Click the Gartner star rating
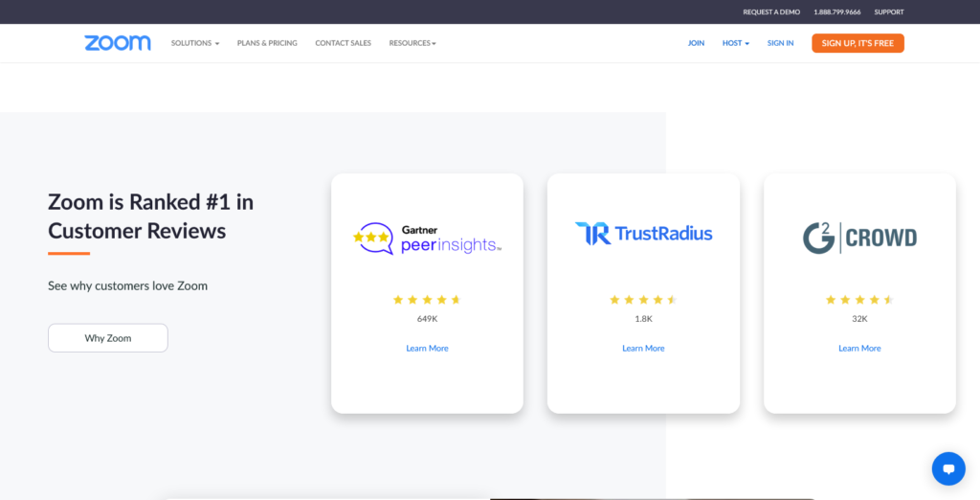Screen dimensions: 980x500 (427, 300)
